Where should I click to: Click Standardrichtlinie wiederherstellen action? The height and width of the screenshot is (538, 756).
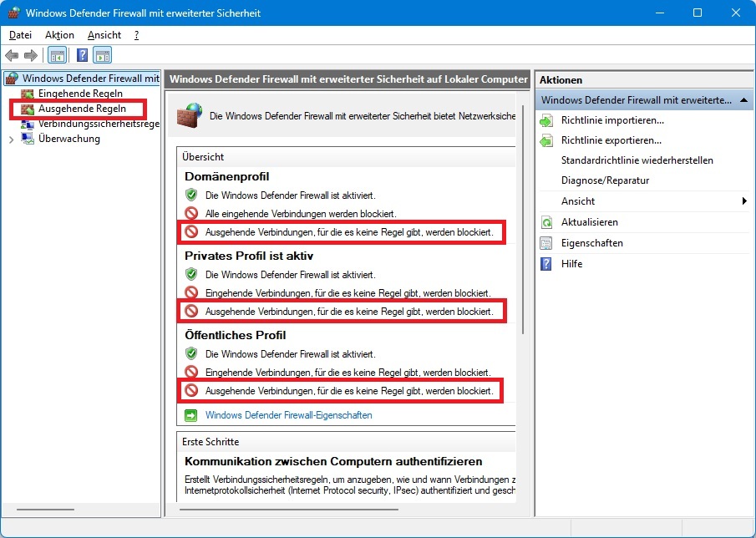tap(637, 160)
